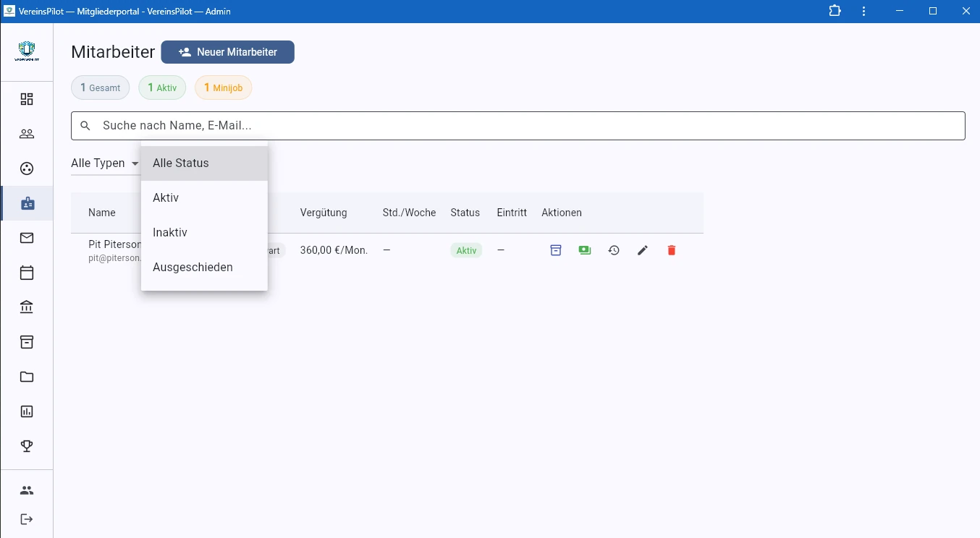Edit Pit Piterson with the pencil icon
980x538 pixels.
tap(643, 249)
